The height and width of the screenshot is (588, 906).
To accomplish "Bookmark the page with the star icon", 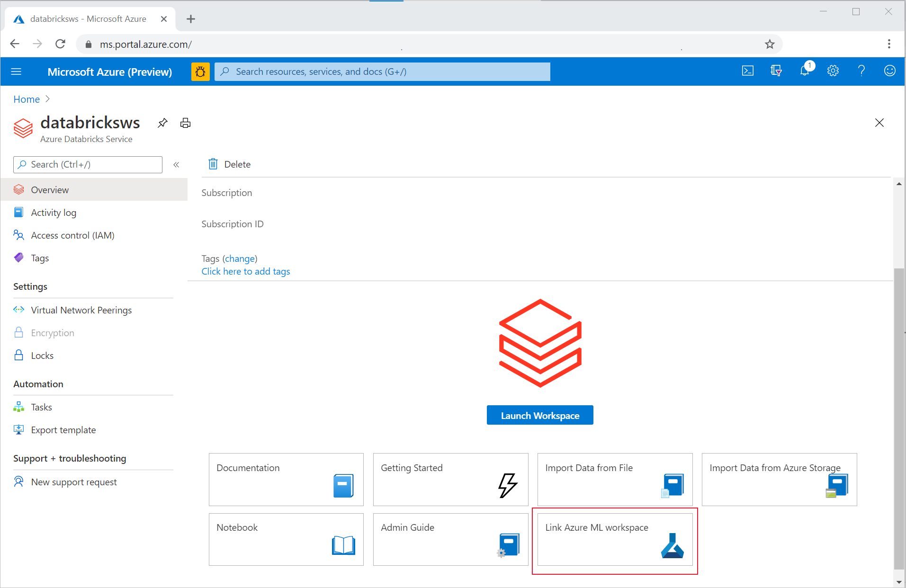I will click(x=770, y=44).
